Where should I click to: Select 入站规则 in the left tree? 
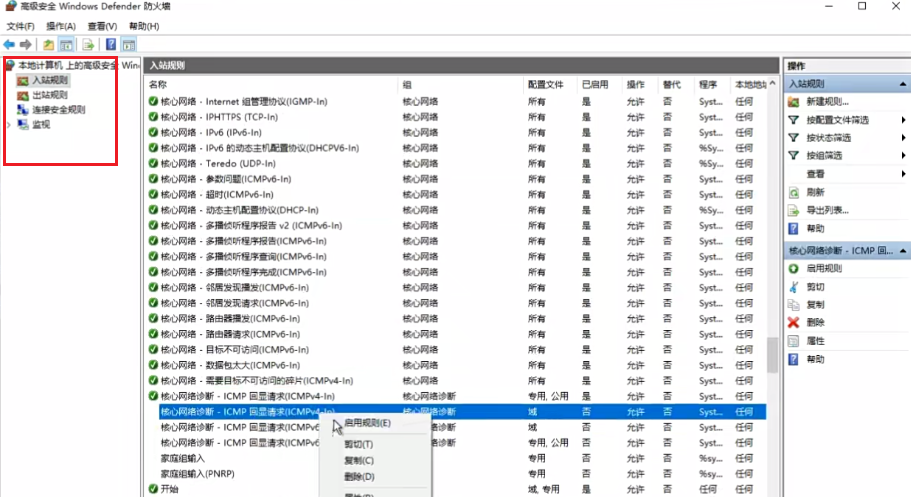click(x=50, y=80)
